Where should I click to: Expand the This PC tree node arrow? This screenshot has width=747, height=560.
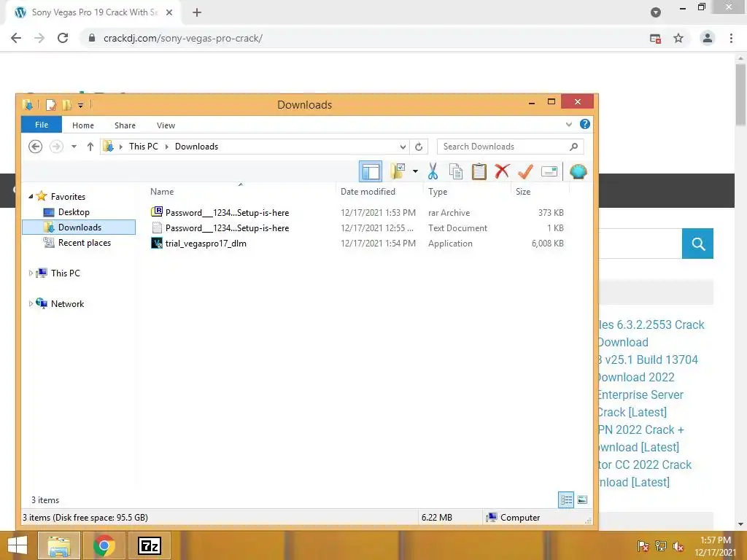point(31,273)
